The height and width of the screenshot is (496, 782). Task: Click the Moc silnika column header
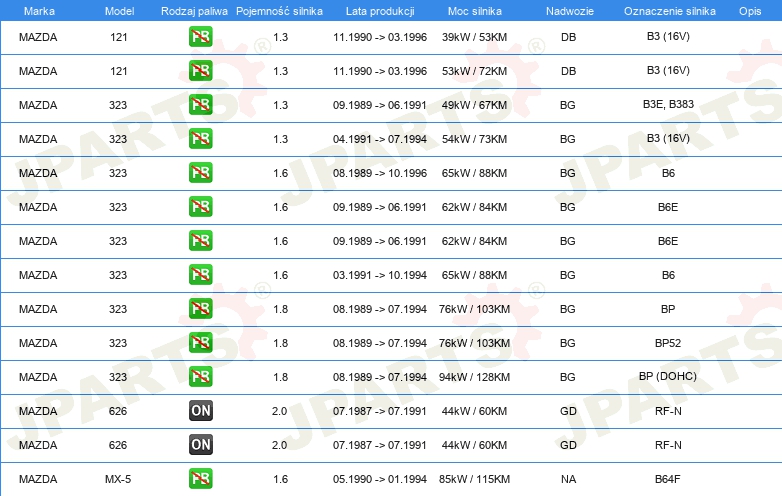click(475, 11)
